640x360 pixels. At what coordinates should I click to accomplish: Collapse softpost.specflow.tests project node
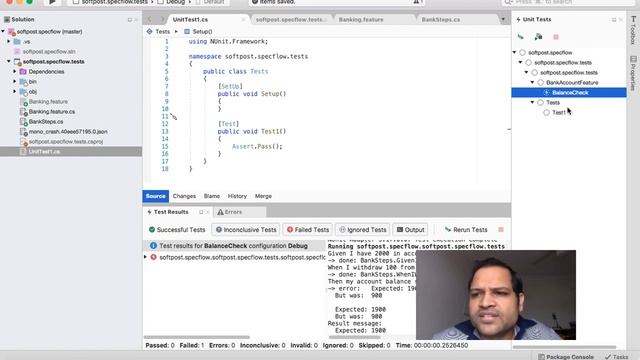click(x=9, y=62)
